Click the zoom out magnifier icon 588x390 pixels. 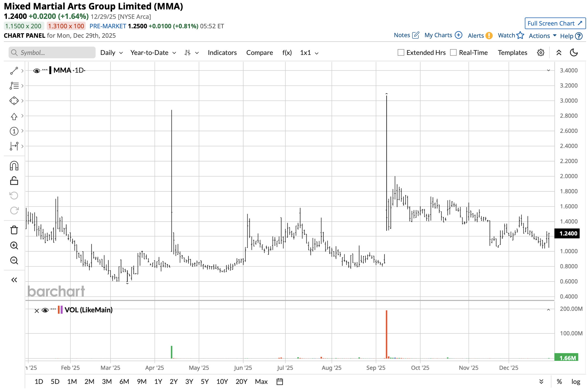tap(14, 260)
